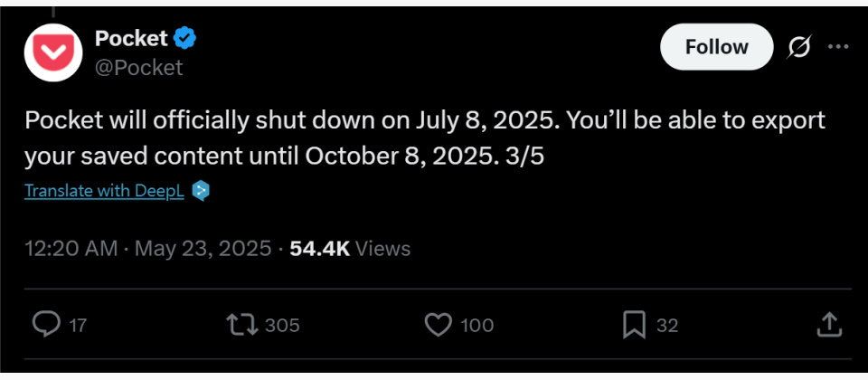This screenshot has width=868, height=380.
Task: View the 54.4K Views analytics
Action: (350, 249)
